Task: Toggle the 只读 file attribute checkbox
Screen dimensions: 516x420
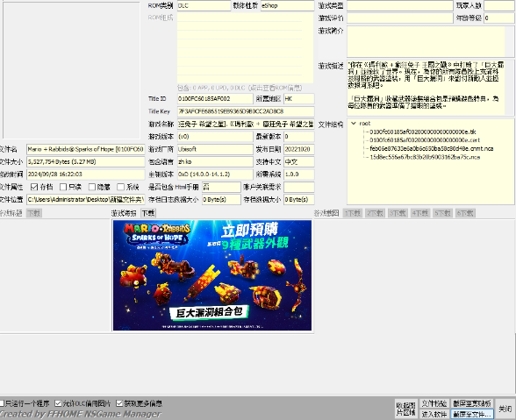Action: tap(63, 187)
